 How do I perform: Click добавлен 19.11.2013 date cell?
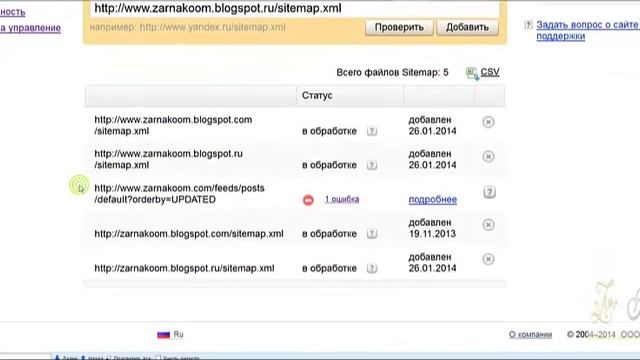[x=432, y=228]
